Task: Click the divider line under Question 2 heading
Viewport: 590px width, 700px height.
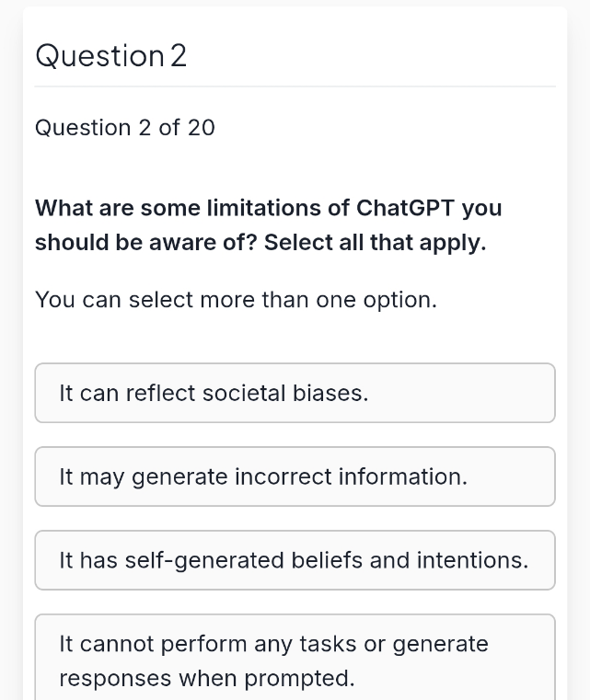Action: [295, 86]
